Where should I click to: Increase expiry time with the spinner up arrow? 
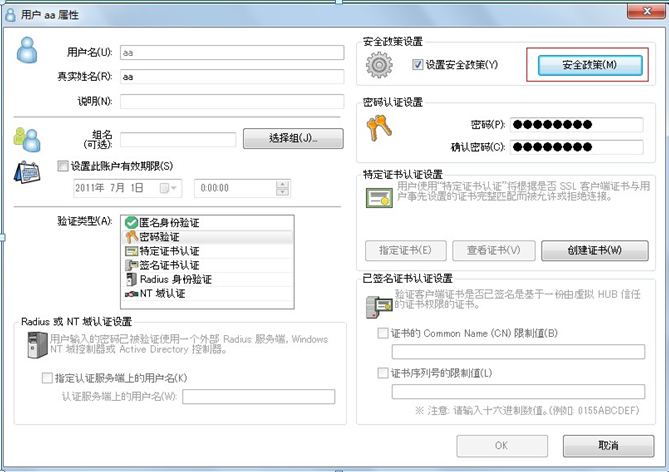(x=282, y=184)
